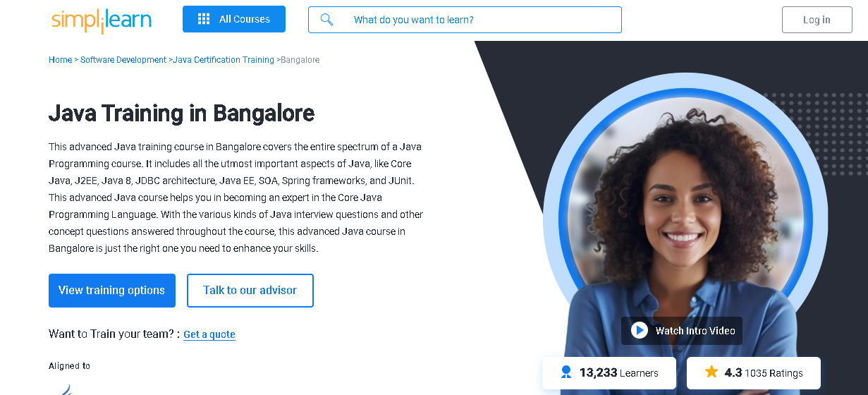This screenshot has height=395, width=868.
Task: Click the partial logo under Aligned to
Action: pos(66,389)
